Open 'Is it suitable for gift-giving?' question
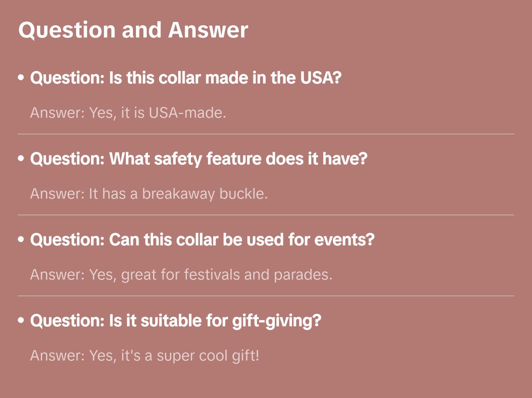The width and height of the screenshot is (532, 398). (175, 321)
